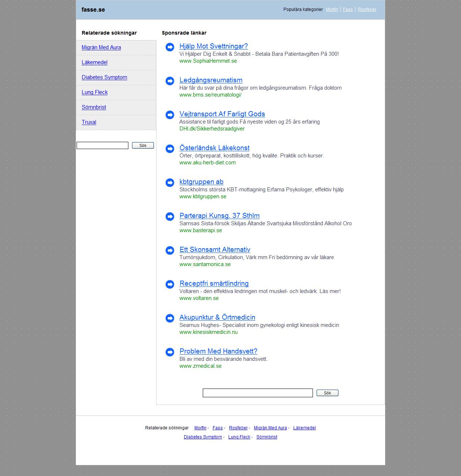Click www.kbtgruppen.se URL text
Image resolution: width=461 pixels, height=476 pixels.
(x=203, y=196)
